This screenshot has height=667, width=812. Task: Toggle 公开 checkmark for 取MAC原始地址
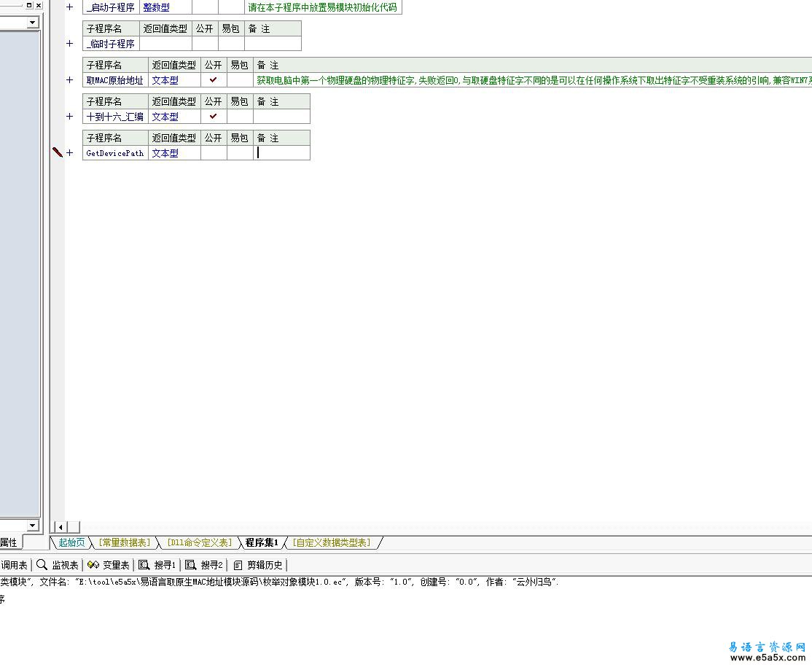click(x=214, y=80)
